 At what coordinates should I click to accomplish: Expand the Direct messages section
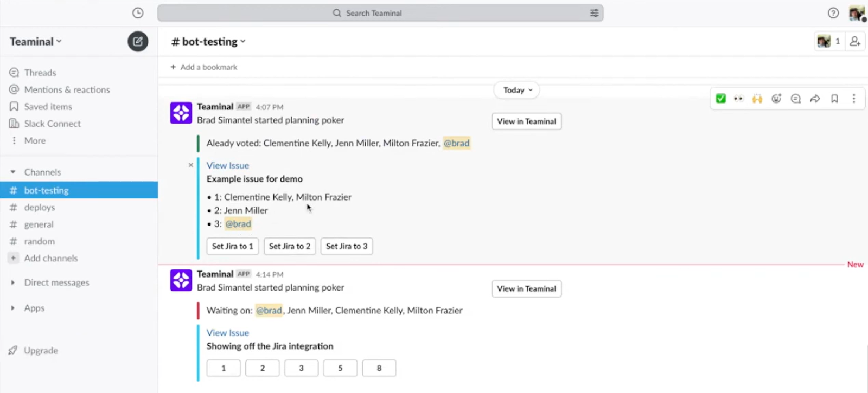(13, 282)
